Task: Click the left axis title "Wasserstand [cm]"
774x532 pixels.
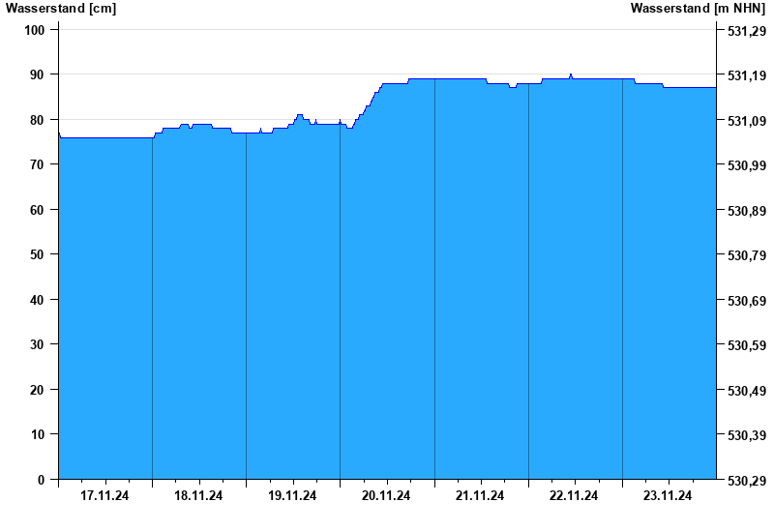Action: [x=61, y=9]
